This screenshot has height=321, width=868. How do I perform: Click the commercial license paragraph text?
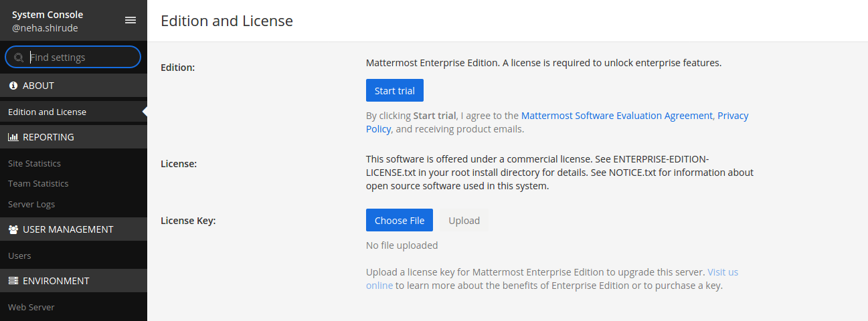click(x=559, y=173)
